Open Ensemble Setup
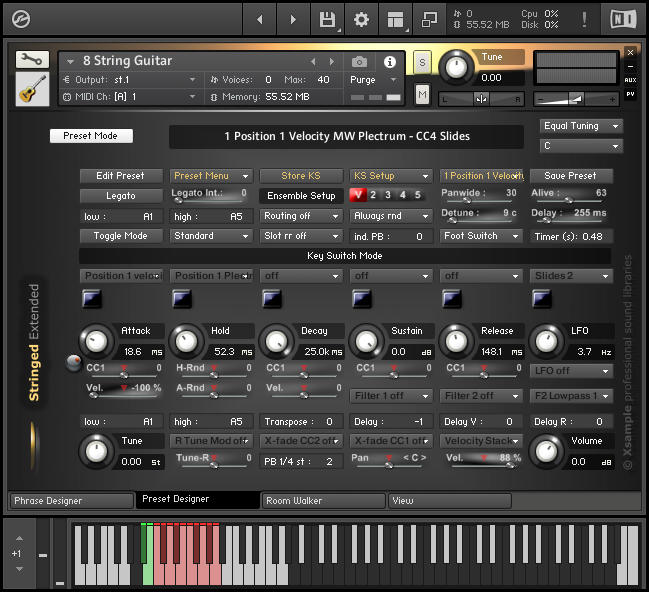 point(301,196)
